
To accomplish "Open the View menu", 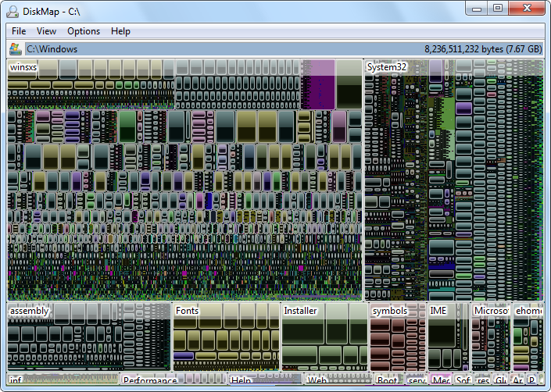I will point(46,31).
